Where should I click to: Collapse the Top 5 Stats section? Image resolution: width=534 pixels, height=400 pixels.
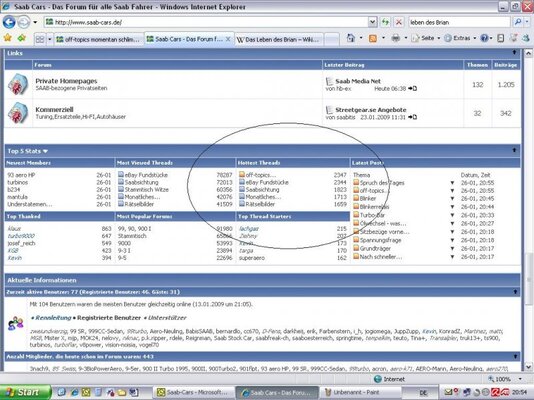pyautogui.click(x=514, y=150)
